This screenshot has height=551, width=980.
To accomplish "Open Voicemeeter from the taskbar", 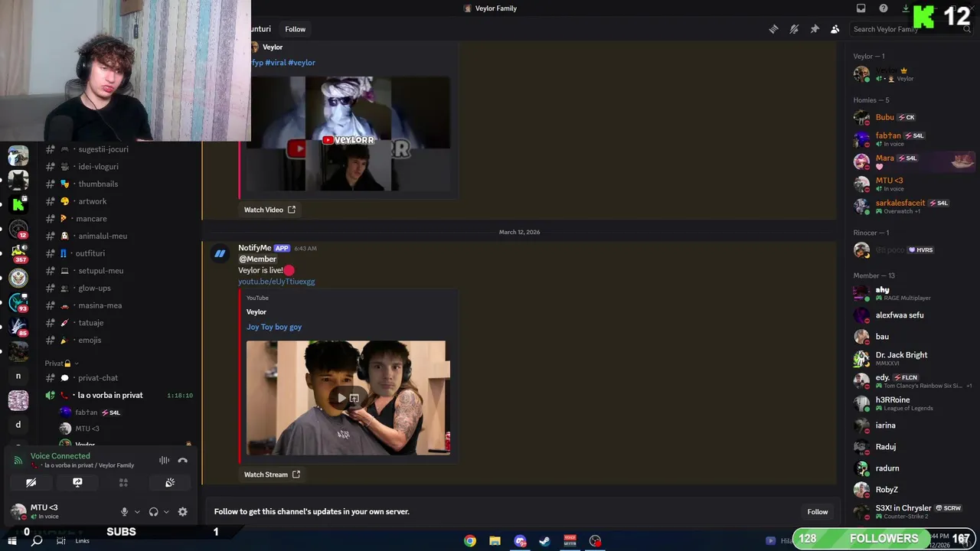I will point(570,541).
